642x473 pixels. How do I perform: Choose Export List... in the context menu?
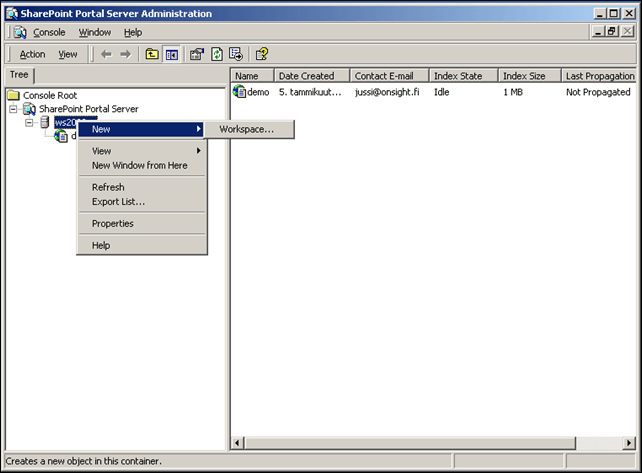pos(141,202)
